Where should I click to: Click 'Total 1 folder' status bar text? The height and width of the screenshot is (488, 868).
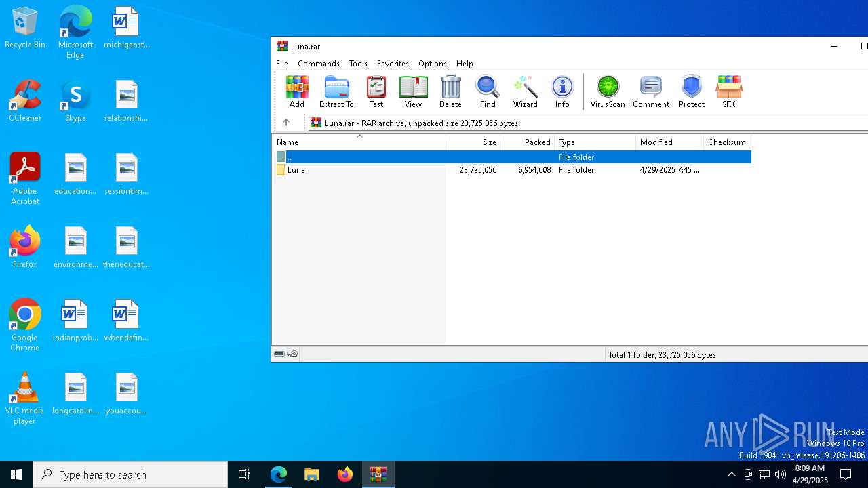[662, 354]
